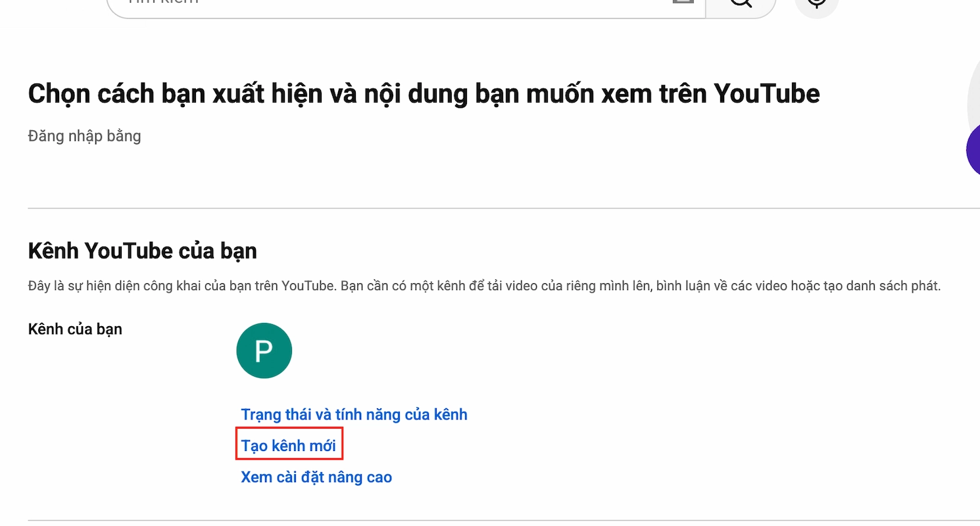Click the voice search microphone icon

tap(817, 5)
